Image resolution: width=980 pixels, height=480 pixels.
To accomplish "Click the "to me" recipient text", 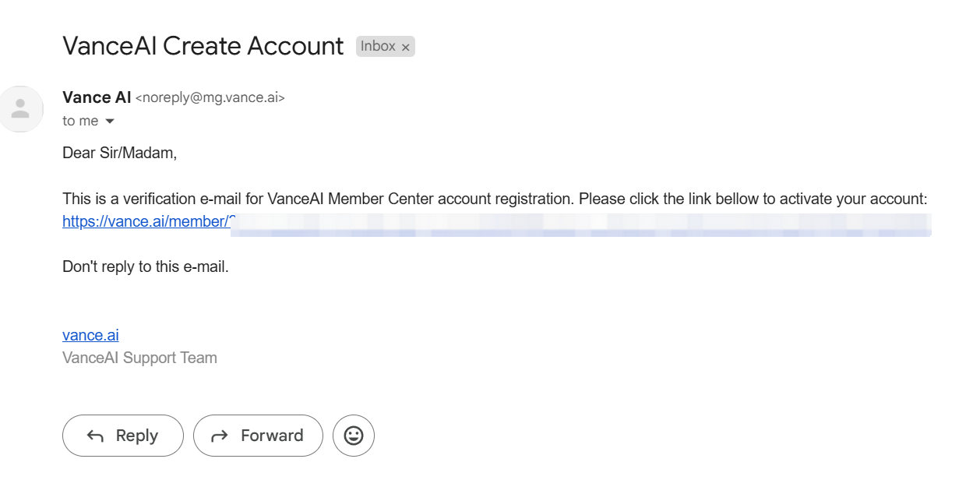I will click(x=80, y=121).
